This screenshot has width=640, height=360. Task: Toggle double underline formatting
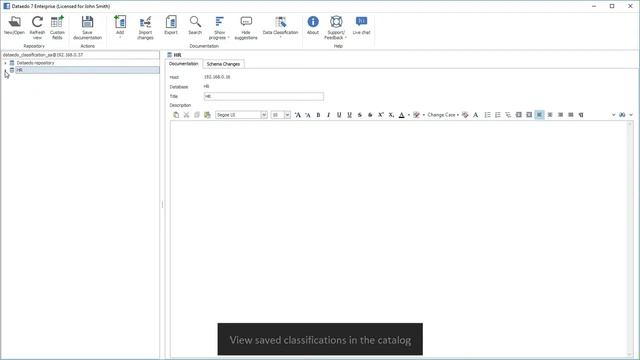(x=349, y=115)
